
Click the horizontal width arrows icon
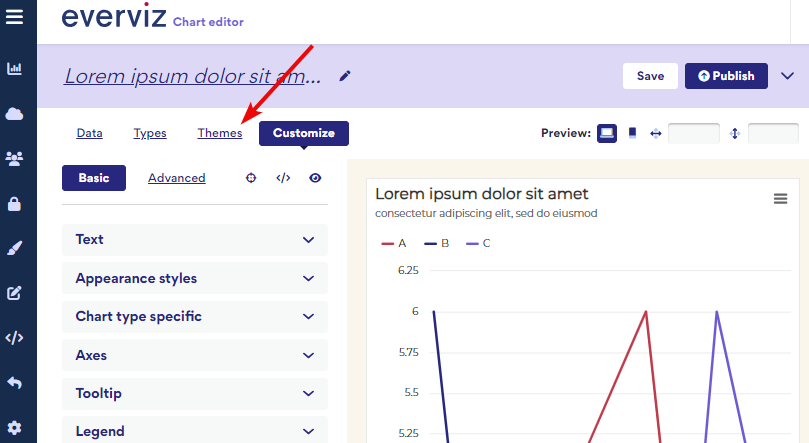pyautogui.click(x=656, y=134)
